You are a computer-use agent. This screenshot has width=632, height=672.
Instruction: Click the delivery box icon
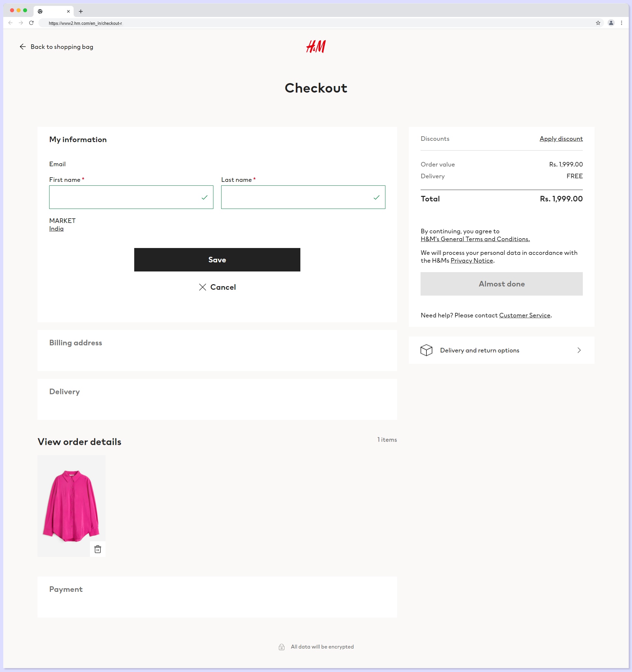pos(426,350)
